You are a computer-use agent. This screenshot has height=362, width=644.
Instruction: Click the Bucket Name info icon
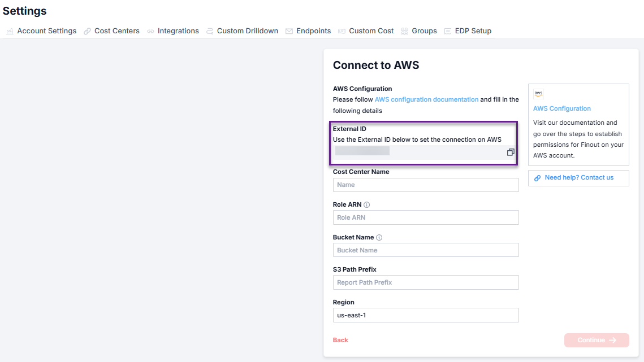(x=379, y=238)
